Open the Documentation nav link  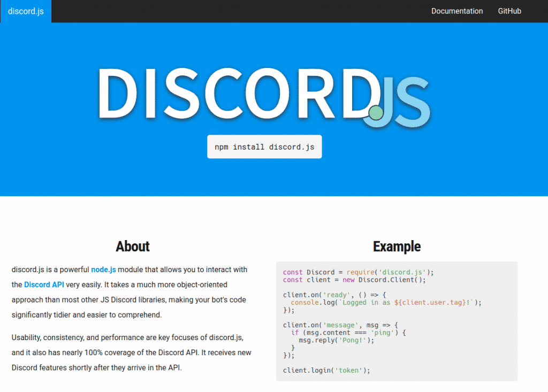point(457,11)
